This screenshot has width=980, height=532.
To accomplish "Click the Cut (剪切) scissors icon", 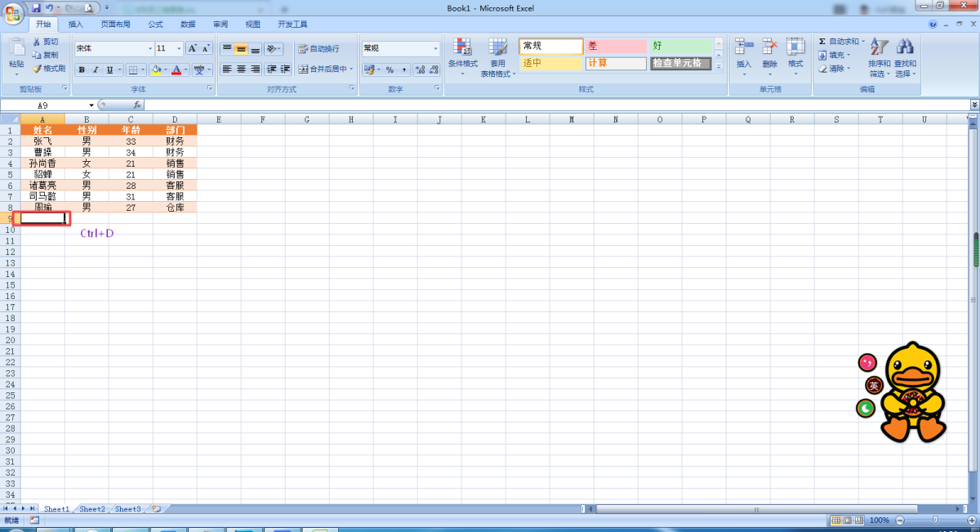I will pyautogui.click(x=37, y=42).
